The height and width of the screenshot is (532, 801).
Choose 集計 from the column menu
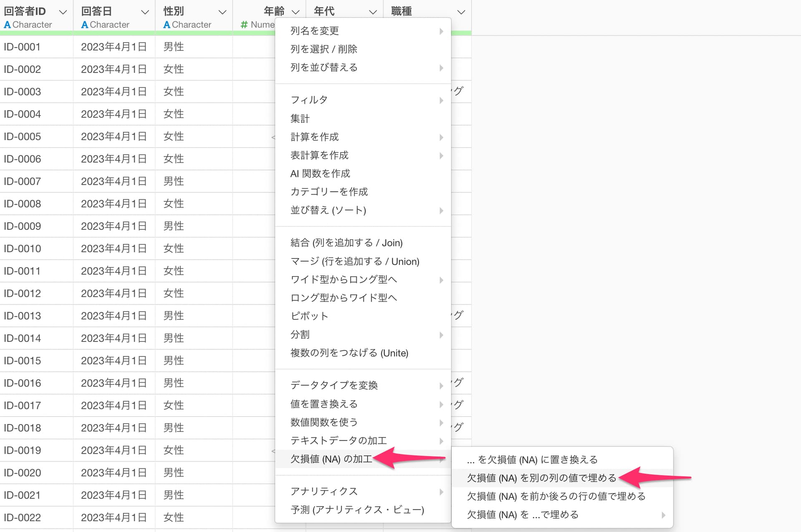[x=300, y=119]
